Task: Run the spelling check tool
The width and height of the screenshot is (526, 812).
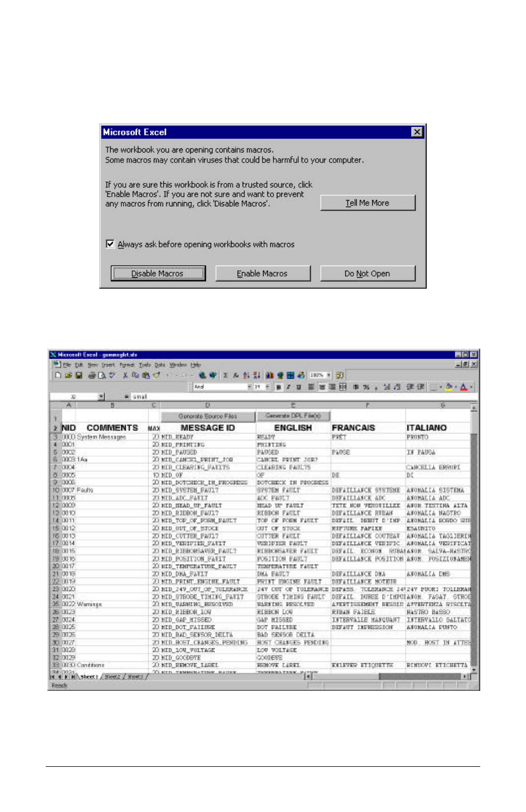Action: click(112, 375)
